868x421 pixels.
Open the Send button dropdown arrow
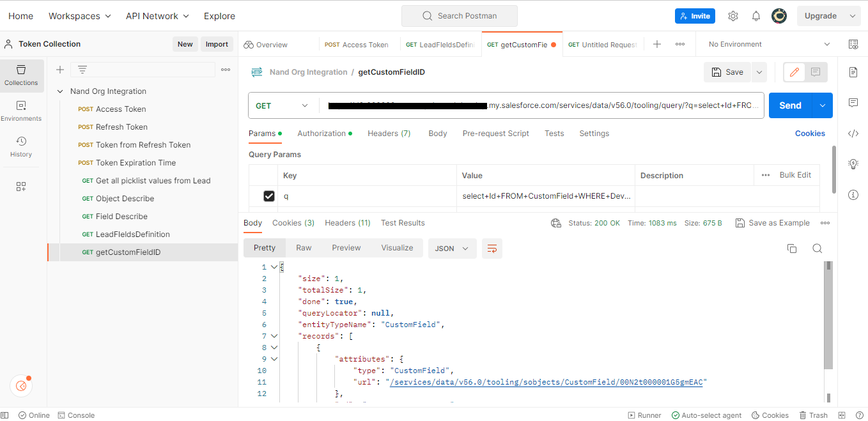pos(822,105)
